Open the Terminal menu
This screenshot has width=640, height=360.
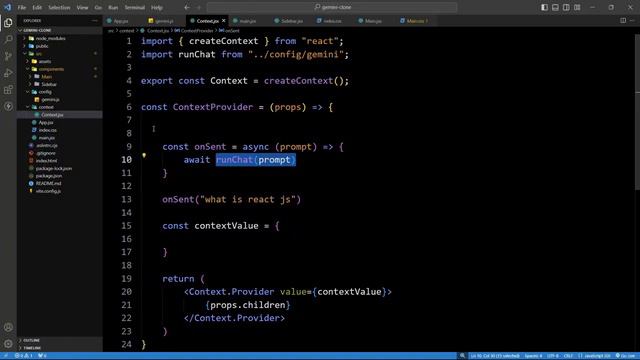click(135, 7)
